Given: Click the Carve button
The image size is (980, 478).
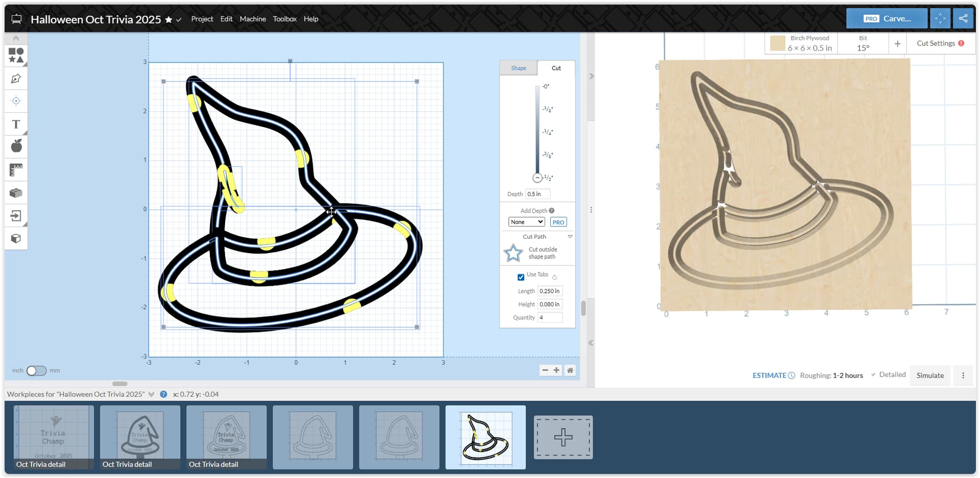Looking at the screenshot, I should point(887,18).
